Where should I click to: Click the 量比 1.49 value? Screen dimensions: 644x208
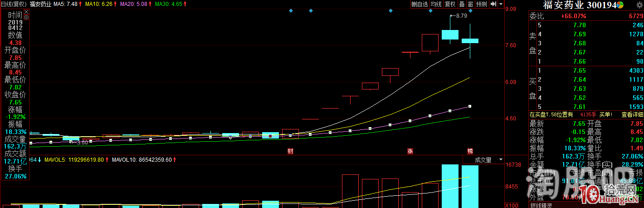click(637, 148)
